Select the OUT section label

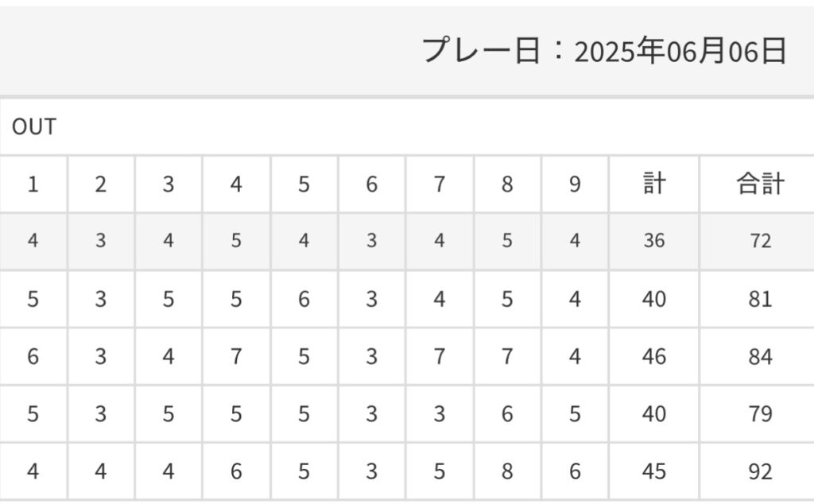pos(34,127)
